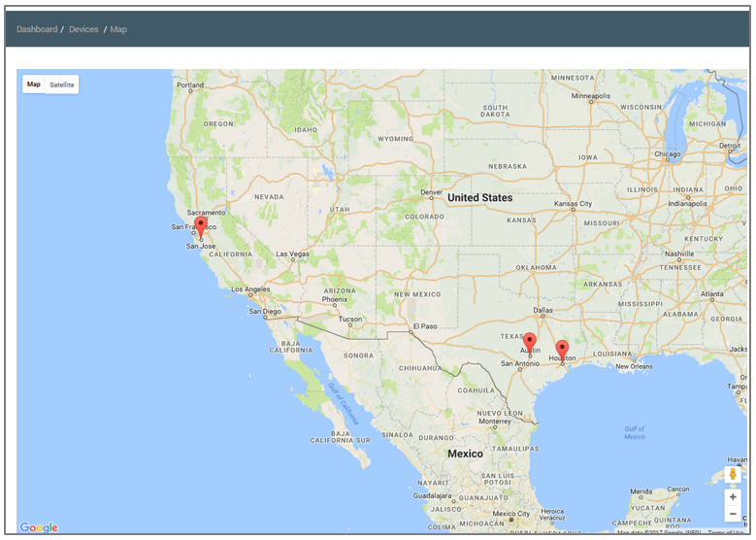The image size is (756, 540).
Task: Click the United States country label
Action: point(479,197)
